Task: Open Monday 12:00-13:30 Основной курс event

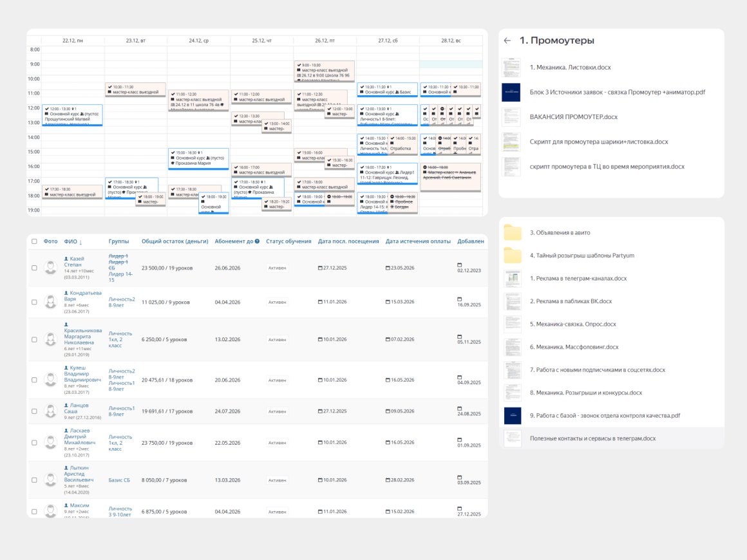Action: tap(71, 115)
